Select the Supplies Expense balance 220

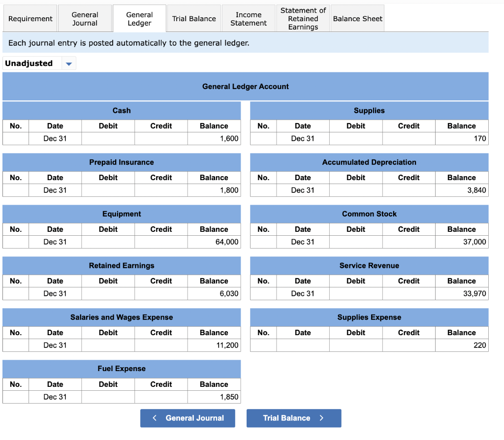tap(462, 345)
